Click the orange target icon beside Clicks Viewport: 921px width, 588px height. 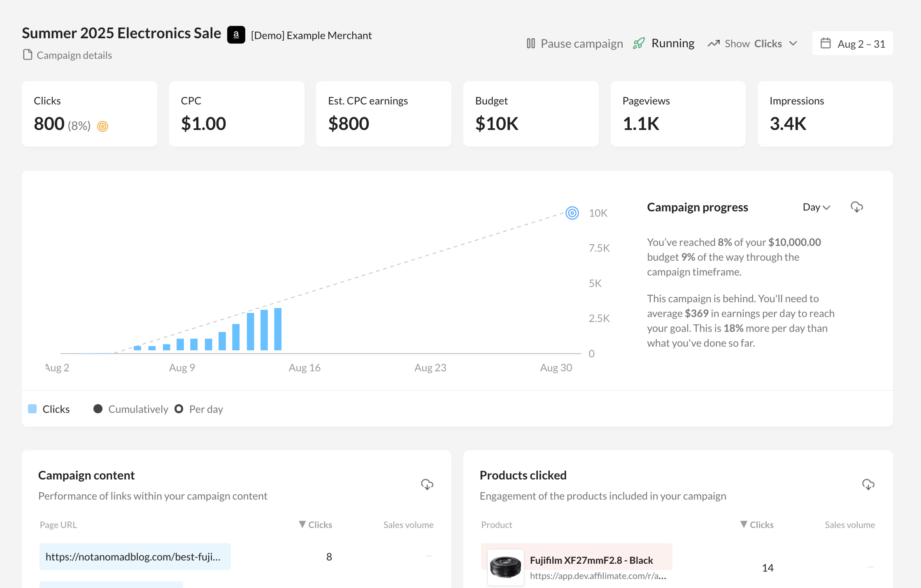point(102,126)
